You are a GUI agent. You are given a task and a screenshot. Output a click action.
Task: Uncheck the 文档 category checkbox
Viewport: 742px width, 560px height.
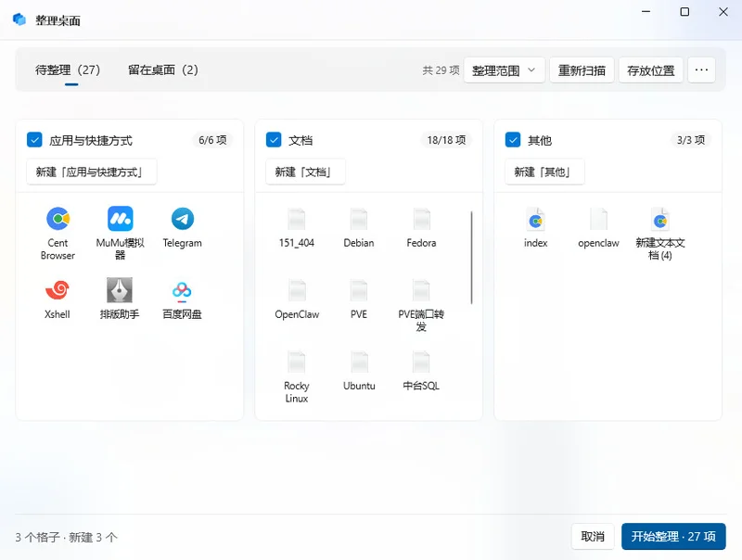point(274,140)
